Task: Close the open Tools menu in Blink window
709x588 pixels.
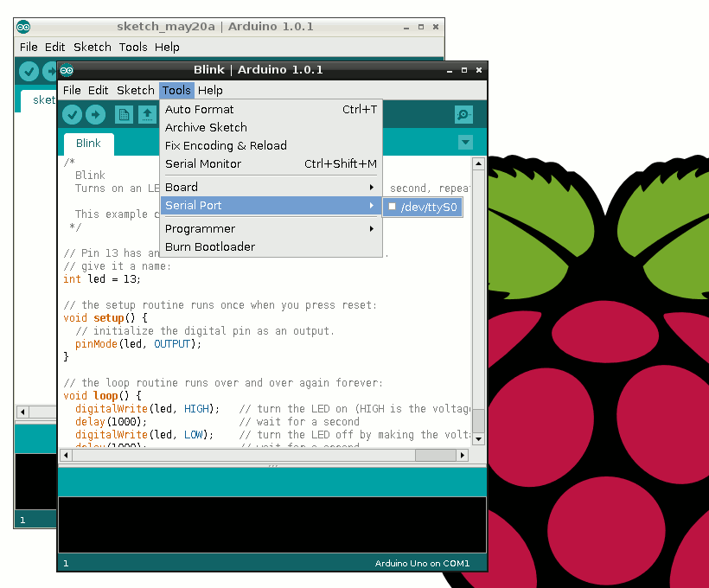Action: click(176, 91)
